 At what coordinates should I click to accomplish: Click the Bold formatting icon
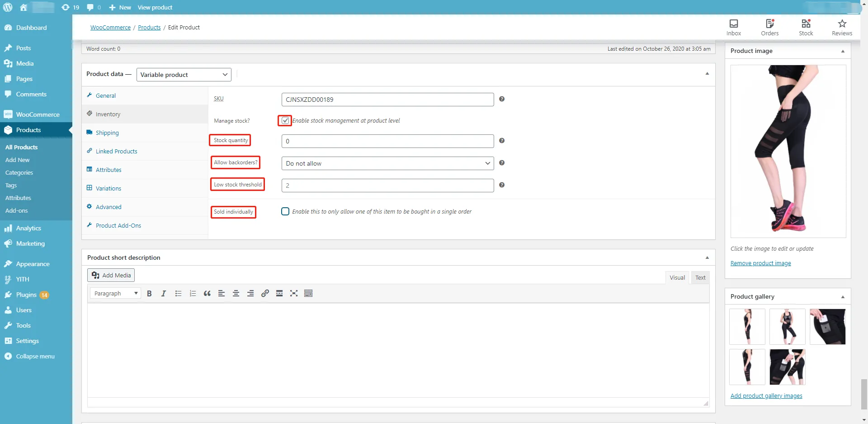tap(149, 294)
